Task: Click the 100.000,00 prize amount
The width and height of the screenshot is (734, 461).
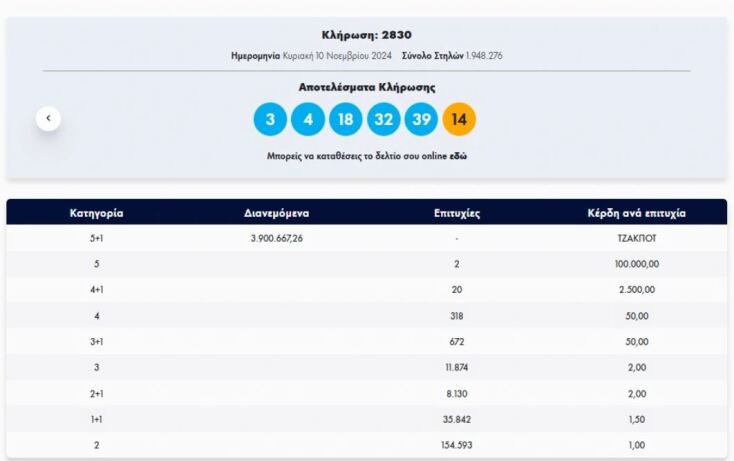Action: pyautogui.click(x=638, y=264)
